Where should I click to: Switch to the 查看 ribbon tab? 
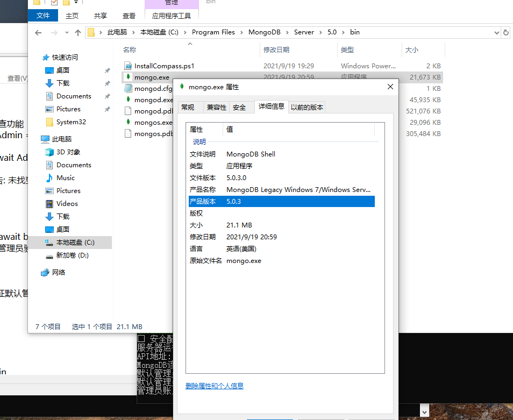pyautogui.click(x=129, y=16)
